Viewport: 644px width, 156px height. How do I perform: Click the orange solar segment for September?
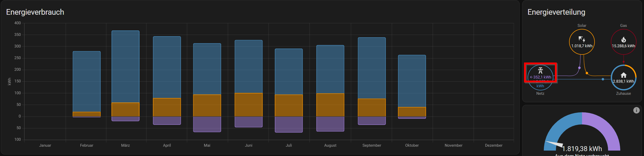point(372,107)
